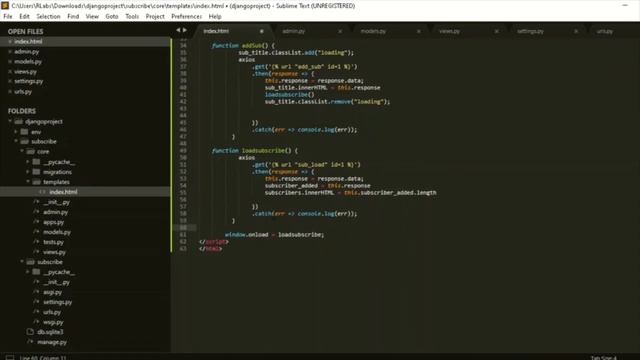Click the file icon beside manage.py
This screenshot has width=640, height=360.
[x=30, y=342]
